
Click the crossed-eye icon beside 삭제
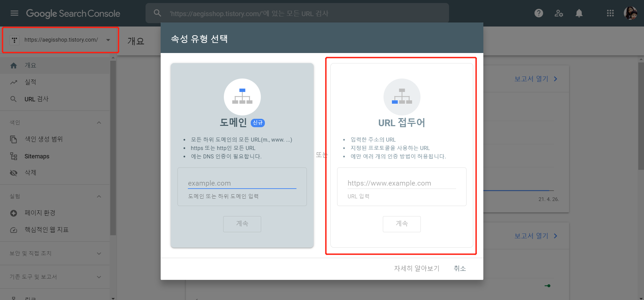[x=13, y=173]
